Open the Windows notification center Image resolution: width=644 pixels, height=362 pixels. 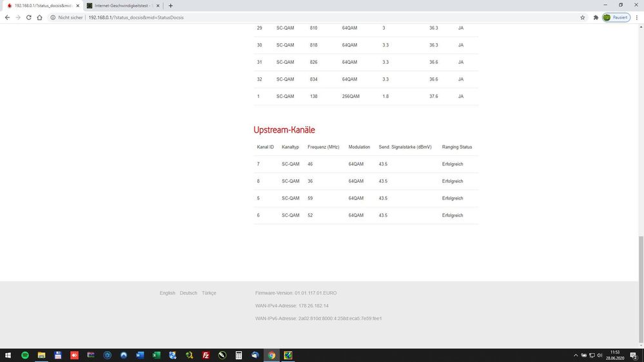pyautogui.click(x=634, y=356)
